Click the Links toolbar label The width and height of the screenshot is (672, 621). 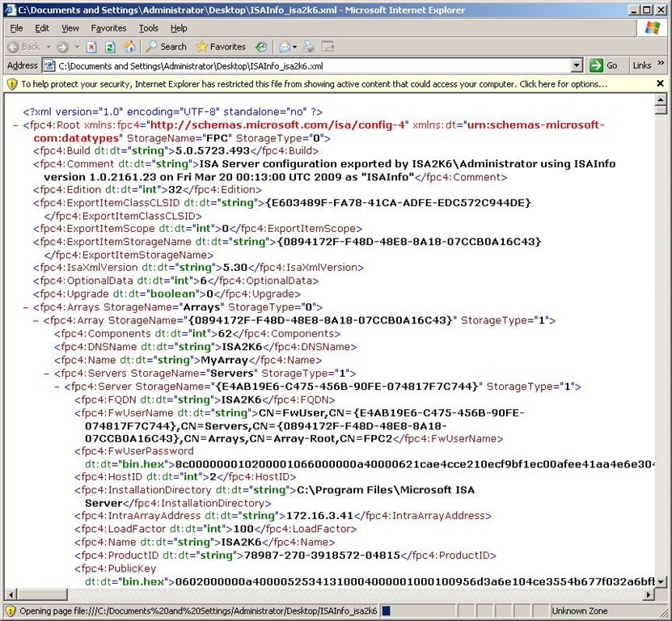click(642, 65)
